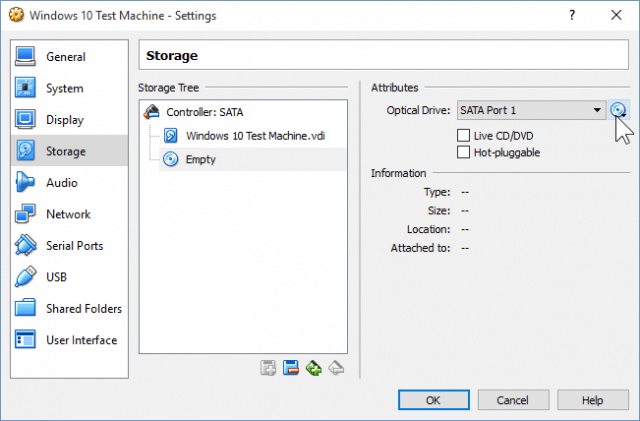Click the add attachment icon
This screenshot has width=640, height=421.
point(313,368)
